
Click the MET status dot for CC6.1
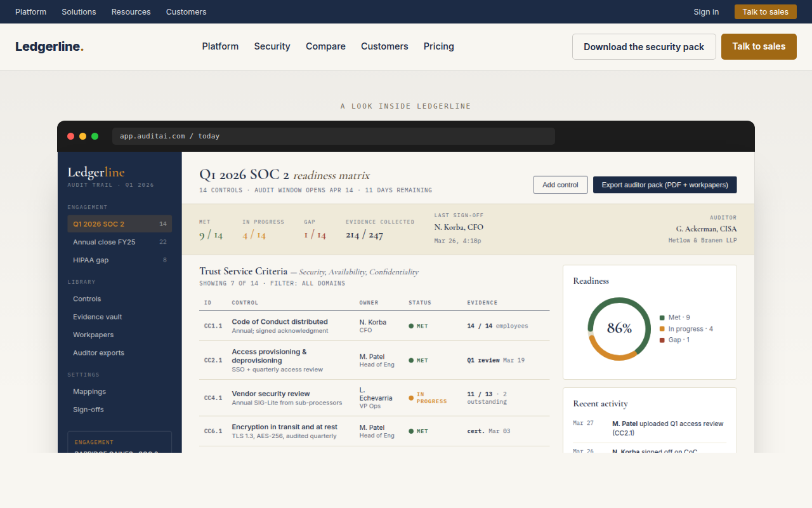tap(411, 431)
